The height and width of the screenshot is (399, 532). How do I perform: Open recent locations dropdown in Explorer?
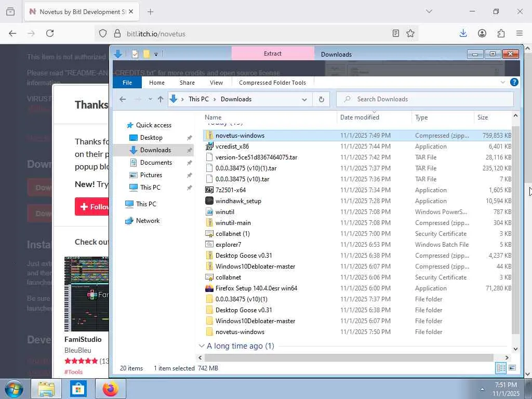point(150,99)
